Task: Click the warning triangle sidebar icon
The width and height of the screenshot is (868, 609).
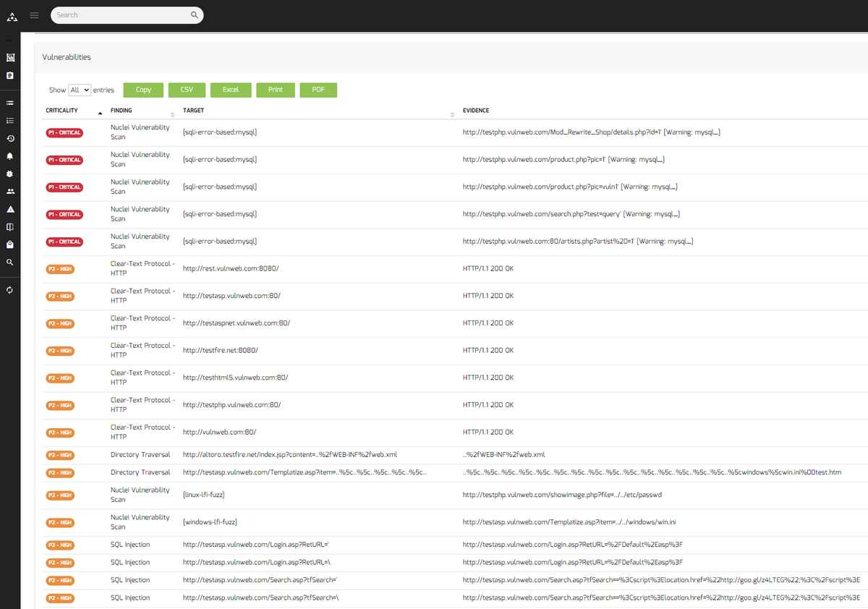Action: [x=10, y=209]
